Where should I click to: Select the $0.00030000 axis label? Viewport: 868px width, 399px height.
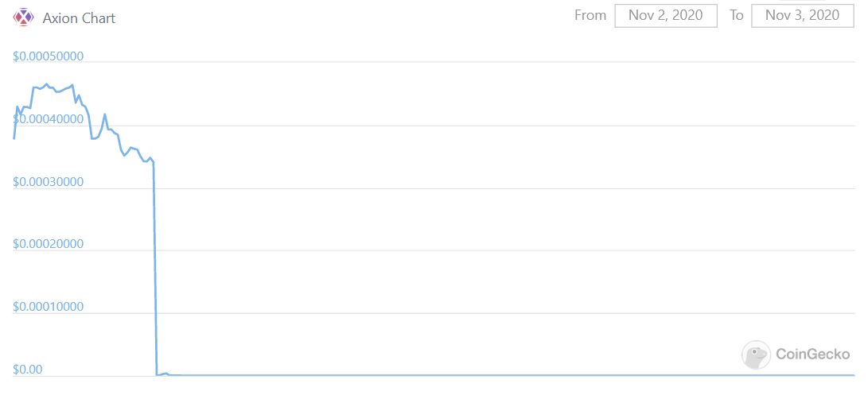tap(49, 182)
